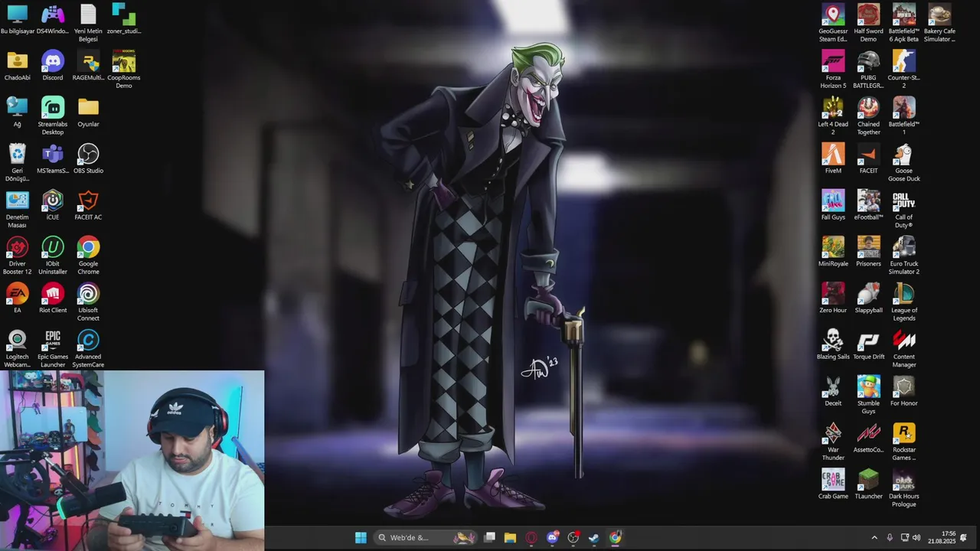Launch Ubisoft Connect shortcut
Screen dimensions: 980x551
click(x=88, y=302)
